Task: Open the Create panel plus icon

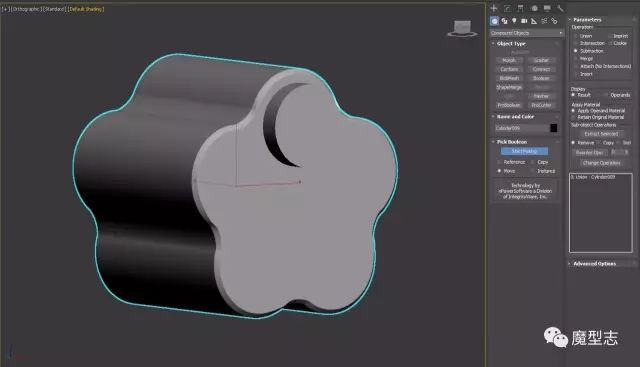Action: [494, 8]
